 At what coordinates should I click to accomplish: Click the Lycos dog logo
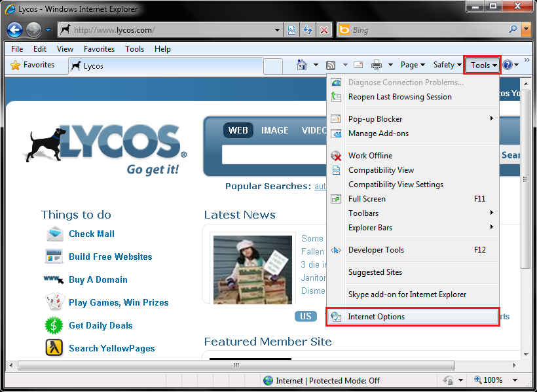click(105, 149)
